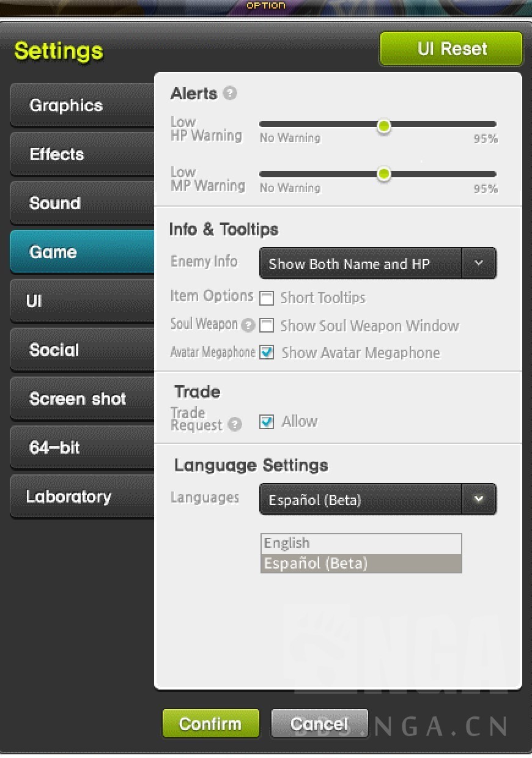The height and width of the screenshot is (758, 532).
Task: Disable the Allow trade request checkbox
Action: pos(267,422)
